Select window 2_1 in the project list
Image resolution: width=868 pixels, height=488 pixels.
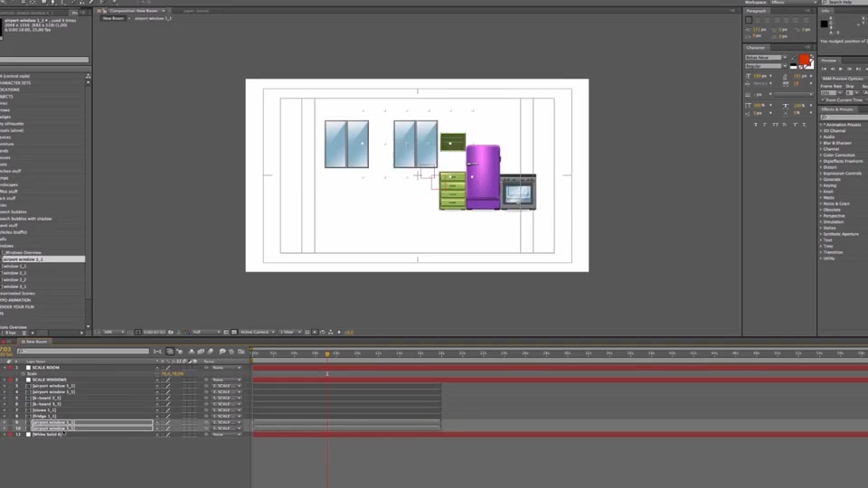(15, 273)
